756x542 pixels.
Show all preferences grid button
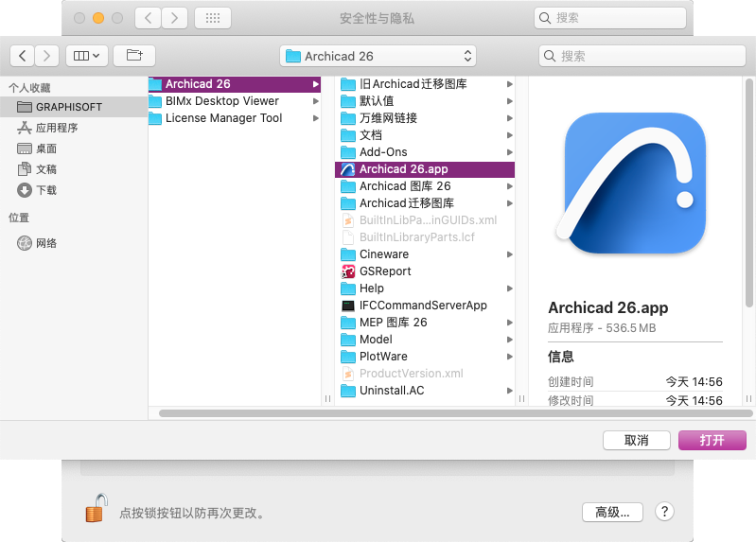click(x=213, y=18)
